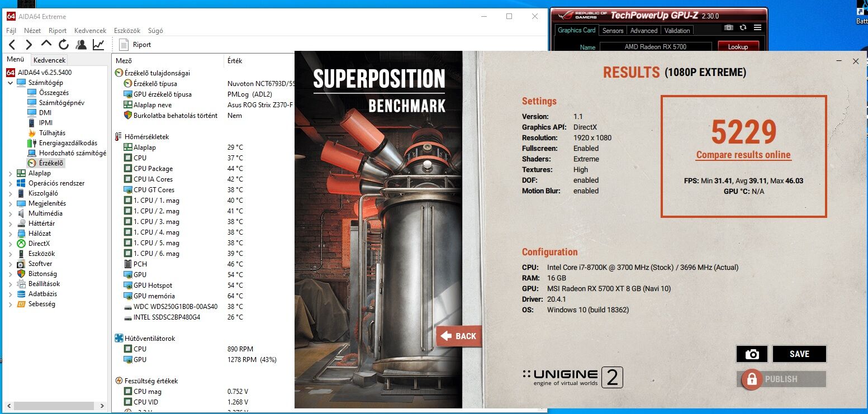Click the SAVE button in Superposition
Screen dimensions: 868x414
[799, 354]
